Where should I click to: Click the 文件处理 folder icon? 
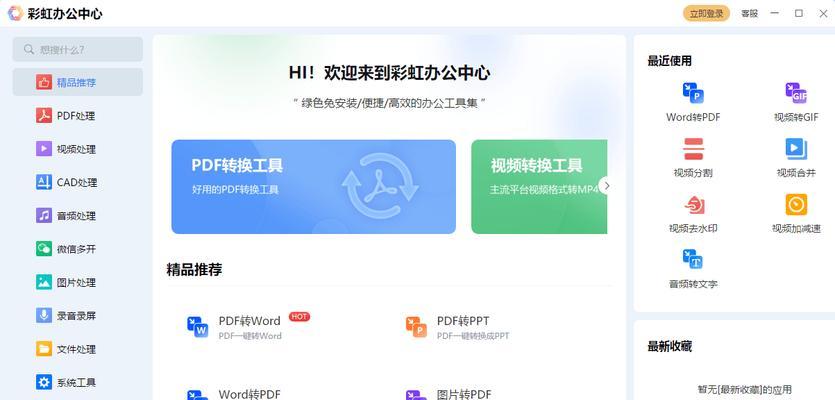pos(44,349)
